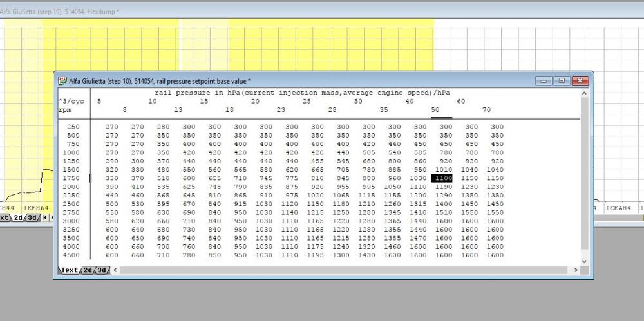Click the map window's title bar icon
Image resolution: width=644 pixels, height=321 pixels.
[x=62, y=81]
